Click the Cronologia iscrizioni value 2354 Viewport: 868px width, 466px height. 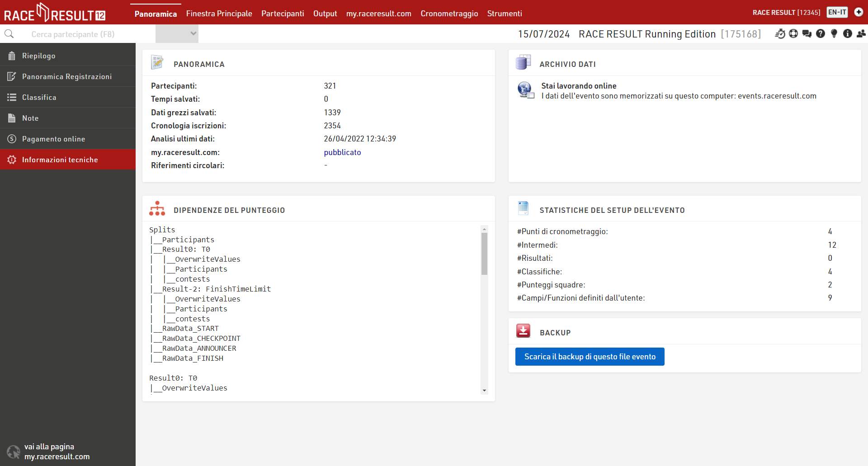click(332, 126)
